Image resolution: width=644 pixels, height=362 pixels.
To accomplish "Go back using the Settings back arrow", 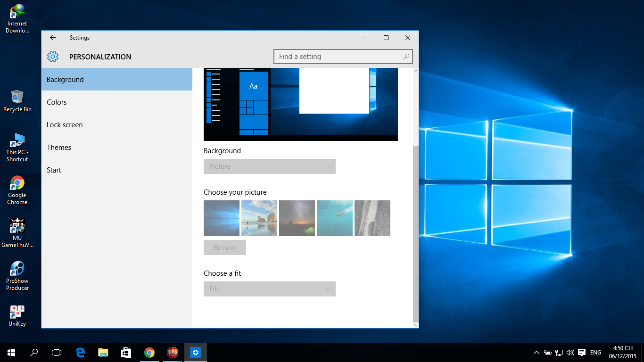I will [x=53, y=38].
